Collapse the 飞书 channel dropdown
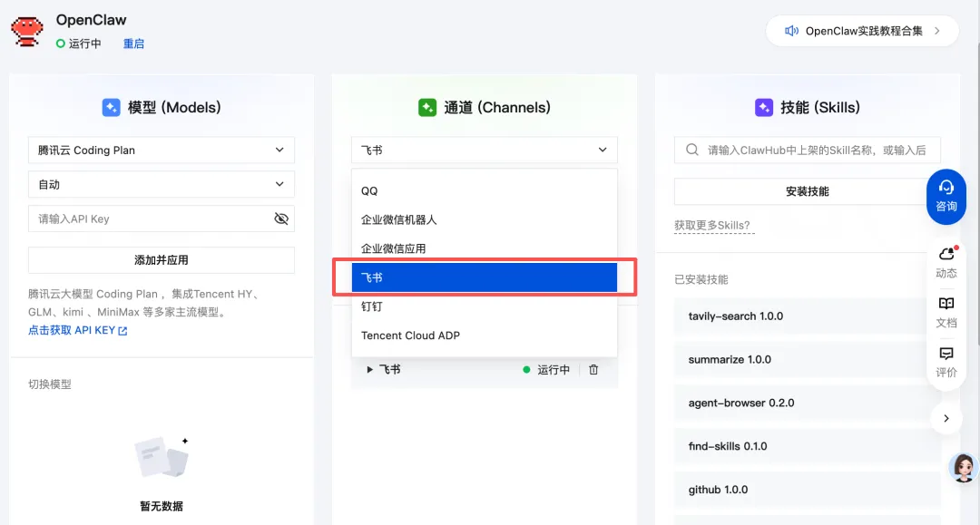Image resolution: width=980 pixels, height=525 pixels. (485, 150)
